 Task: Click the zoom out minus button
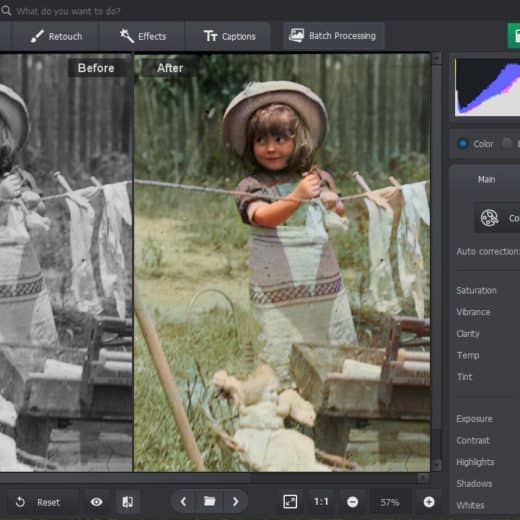click(352, 502)
